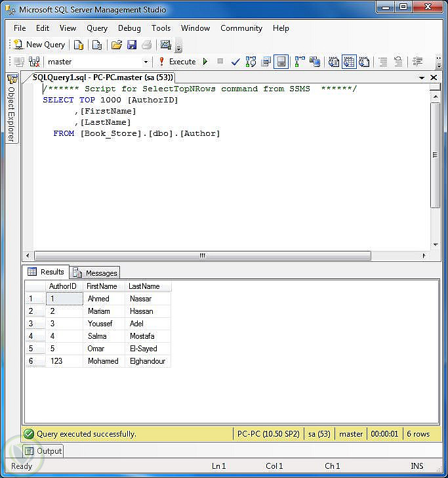Click the editor's scroll left arrow
The image size is (448, 478).
pyautogui.click(x=28, y=255)
